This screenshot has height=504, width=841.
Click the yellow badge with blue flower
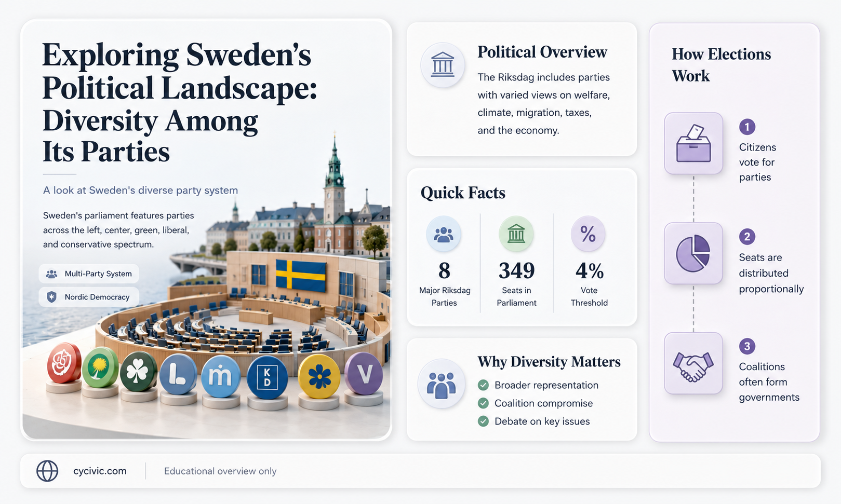(x=319, y=376)
